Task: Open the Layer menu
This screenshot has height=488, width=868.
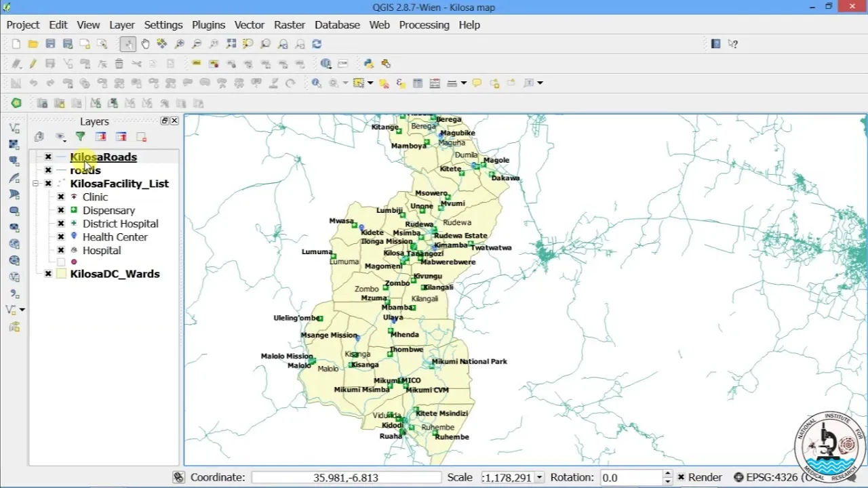Action: (122, 24)
